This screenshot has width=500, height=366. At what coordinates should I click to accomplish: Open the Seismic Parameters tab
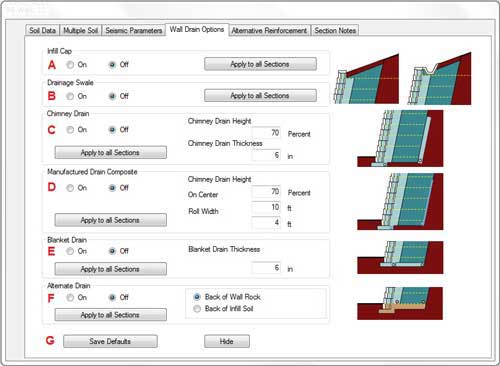pyautogui.click(x=134, y=30)
